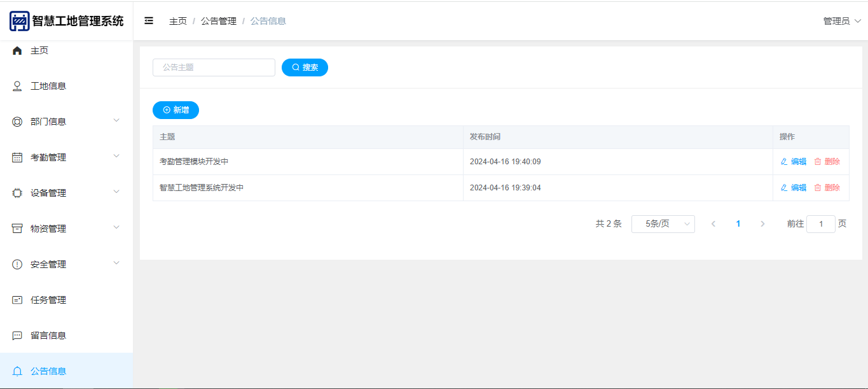Expand the 部门信息 submenu chevron

pos(116,120)
